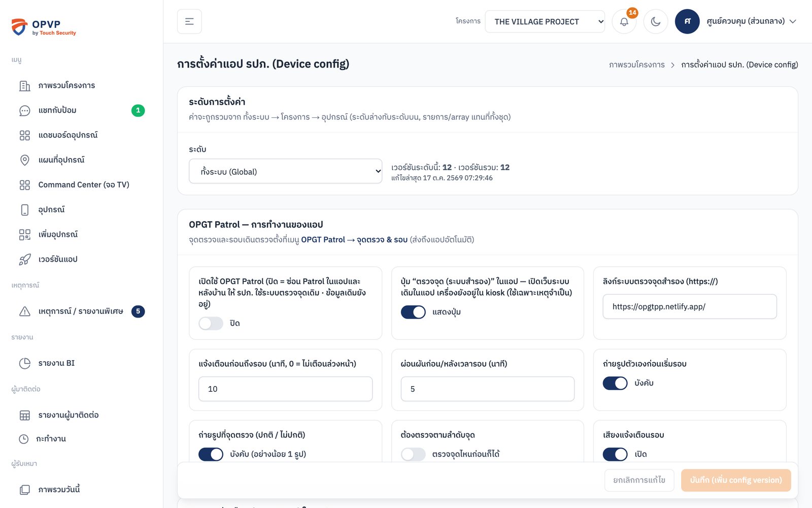
Task: Click the table icon beside รายงานผู้มาติดต่อ
Action: pos(25,415)
